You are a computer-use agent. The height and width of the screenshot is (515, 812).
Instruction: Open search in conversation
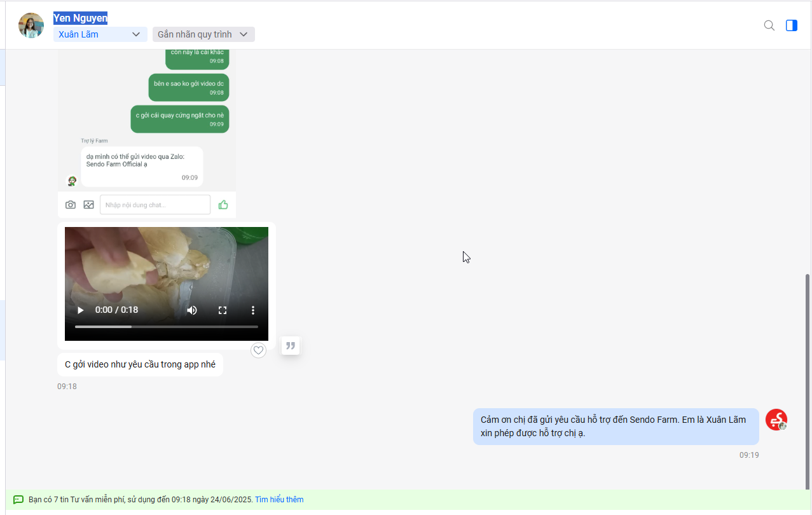tap(769, 25)
